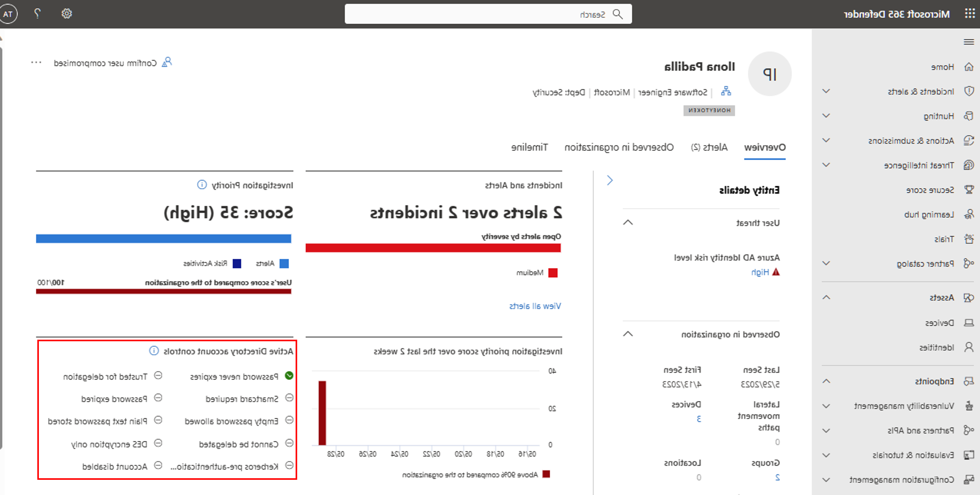Click the blue Alerts legend swatch

(x=284, y=264)
